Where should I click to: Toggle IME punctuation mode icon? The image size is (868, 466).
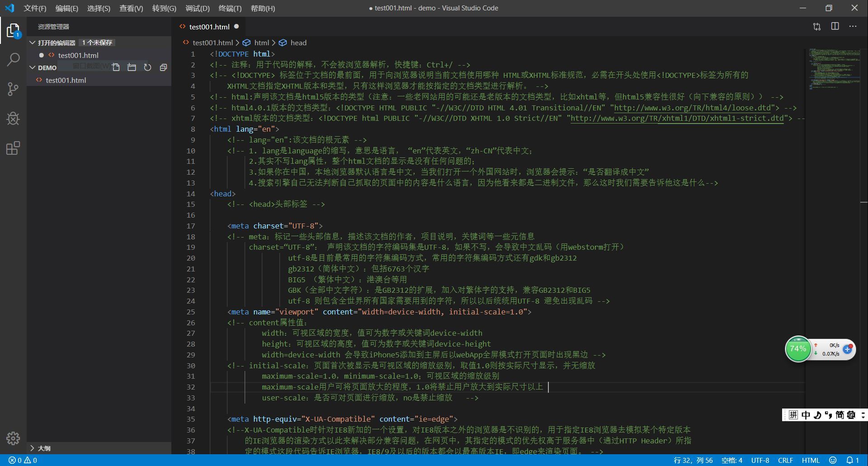(x=829, y=415)
